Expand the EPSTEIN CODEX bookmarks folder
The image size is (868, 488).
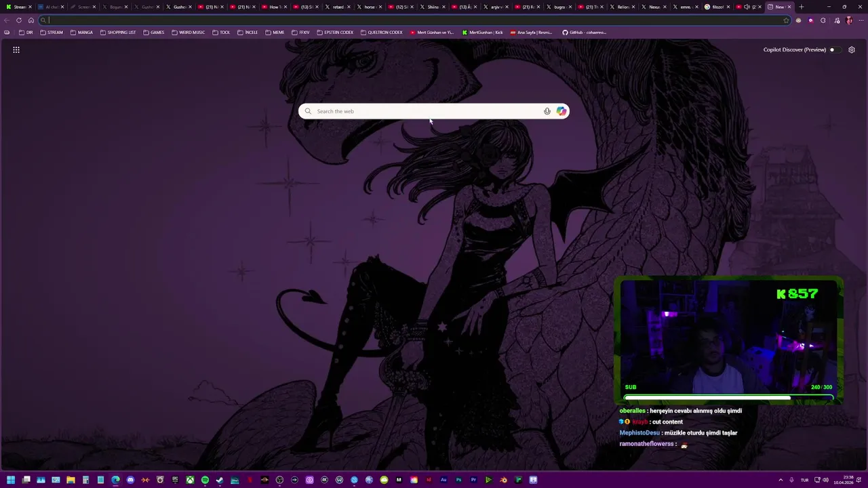pyautogui.click(x=335, y=33)
